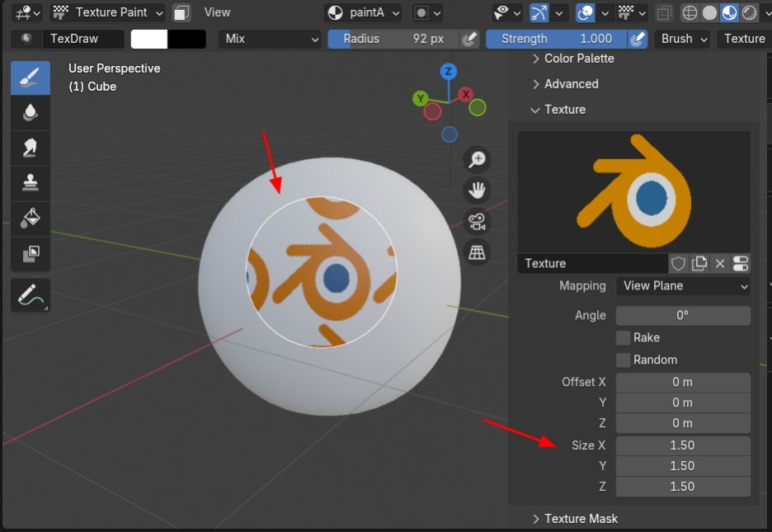Toggle radius pressure sensitivity icon
772x532 pixels.
coord(469,39)
